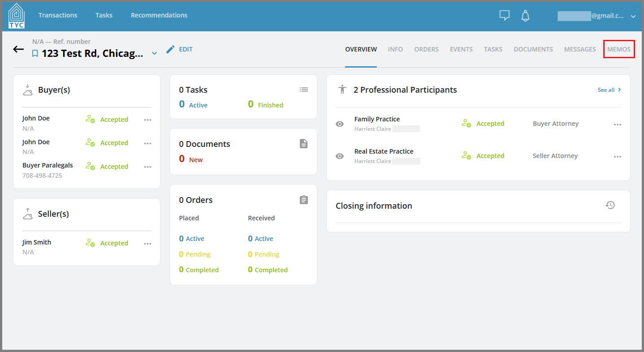Open the options menu for John Doe
Screen dimensions: 644x352
[x=148, y=120]
